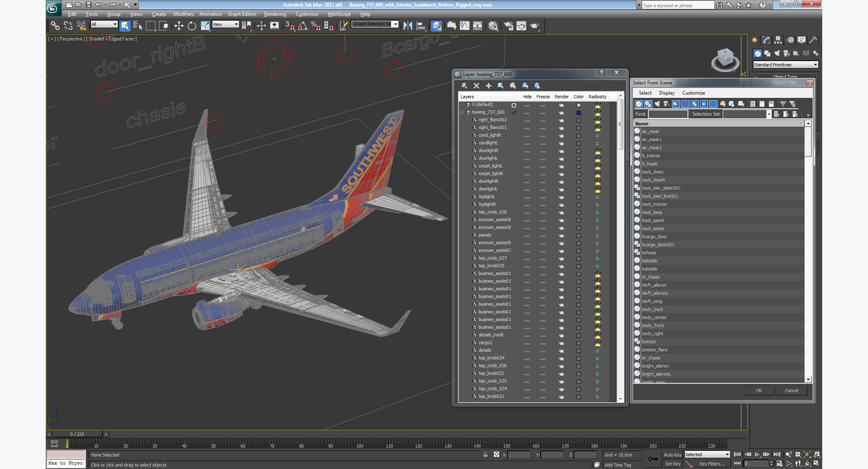This screenshot has height=469, width=868.
Task: Toggle the Angle Snap icon
Action: click(x=303, y=26)
